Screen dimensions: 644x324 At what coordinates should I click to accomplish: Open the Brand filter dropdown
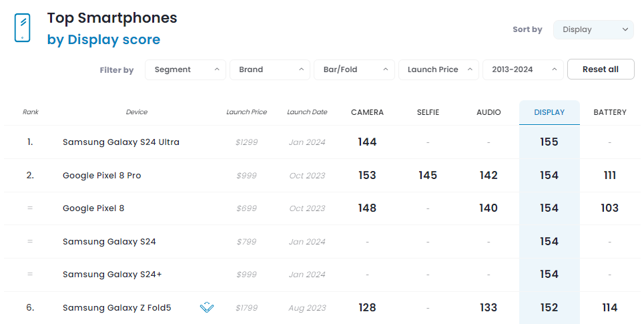270,69
